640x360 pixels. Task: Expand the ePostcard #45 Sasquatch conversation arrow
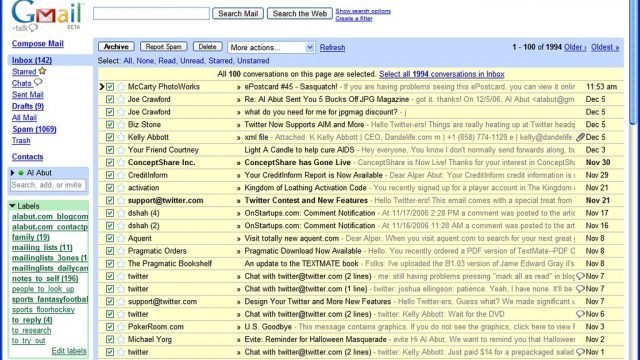(x=238, y=87)
